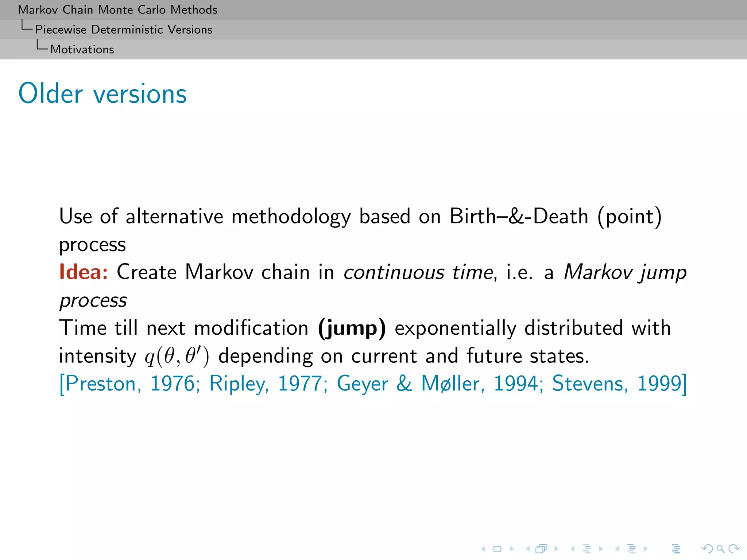Go to previous slide with left arrow

point(483,548)
